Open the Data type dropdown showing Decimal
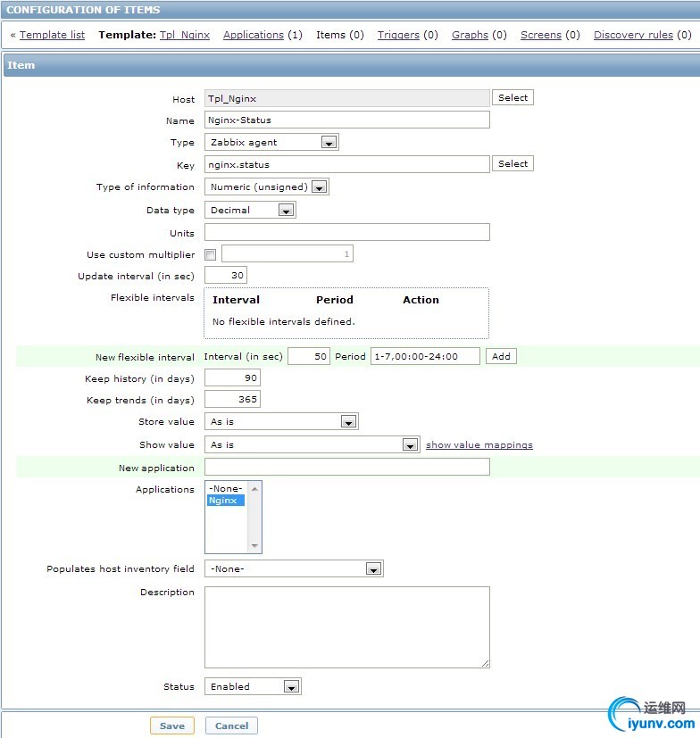 coord(250,210)
